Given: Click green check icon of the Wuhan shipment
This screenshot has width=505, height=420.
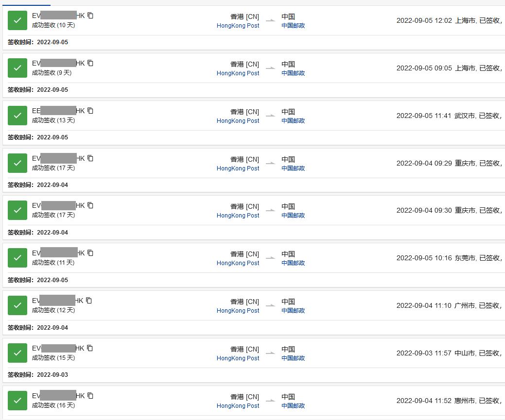Looking at the screenshot, I should click(x=17, y=116).
